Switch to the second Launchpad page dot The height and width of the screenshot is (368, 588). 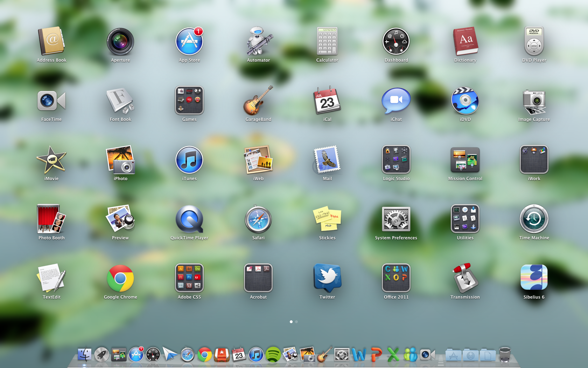click(x=296, y=322)
